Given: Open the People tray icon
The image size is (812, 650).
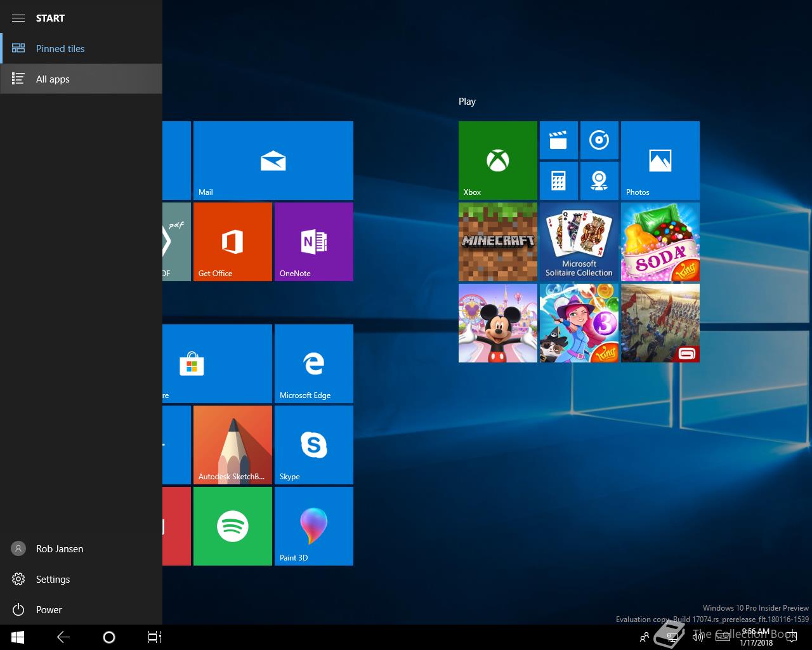Looking at the screenshot, I should coord(645,637).
